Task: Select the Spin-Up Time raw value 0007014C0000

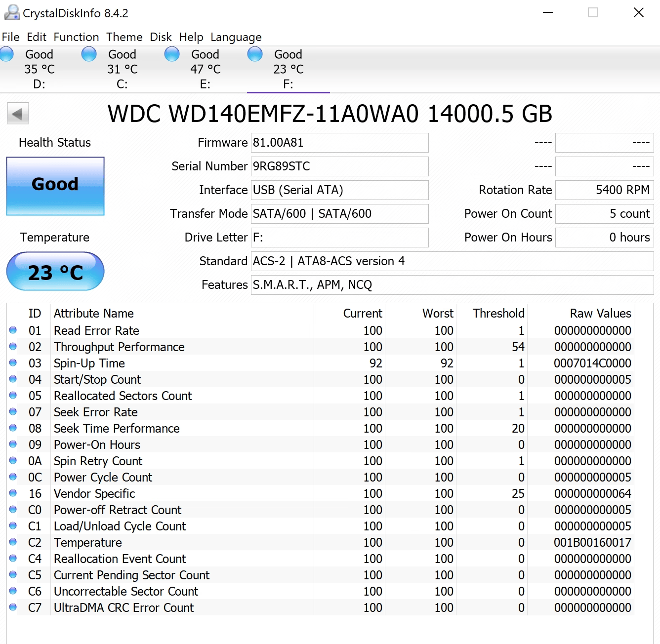Action: (592, 363)
